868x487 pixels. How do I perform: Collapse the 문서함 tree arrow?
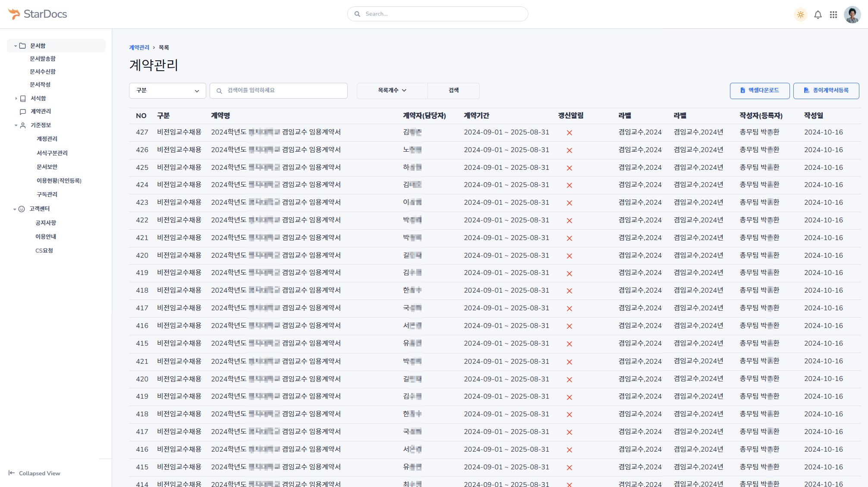tap(16, 46)
